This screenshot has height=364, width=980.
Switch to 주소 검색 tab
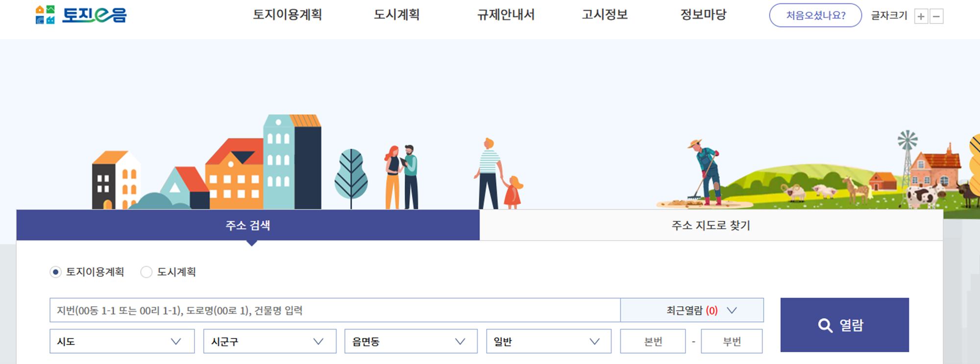[x=248, y=225]
